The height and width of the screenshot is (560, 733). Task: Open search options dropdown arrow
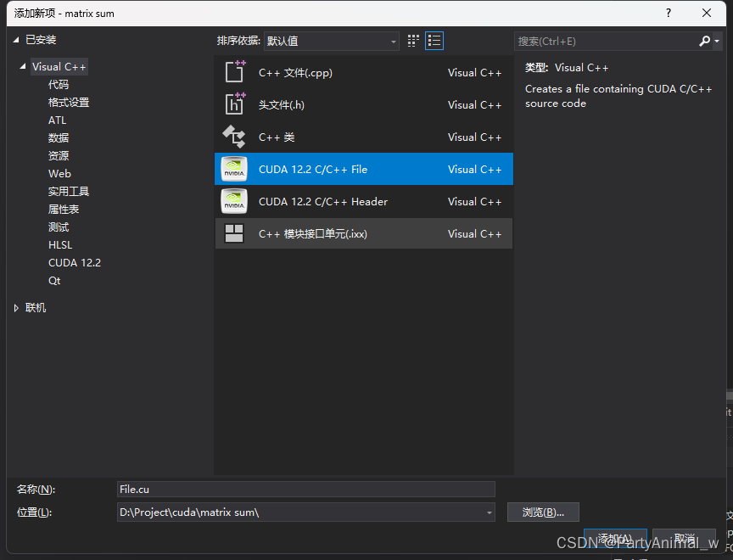(x=717, y=41)
